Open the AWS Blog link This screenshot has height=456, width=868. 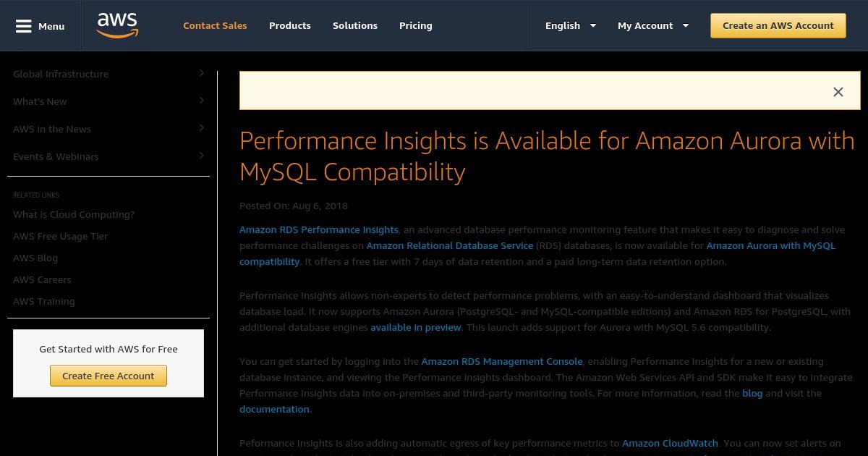coord(35,258)
